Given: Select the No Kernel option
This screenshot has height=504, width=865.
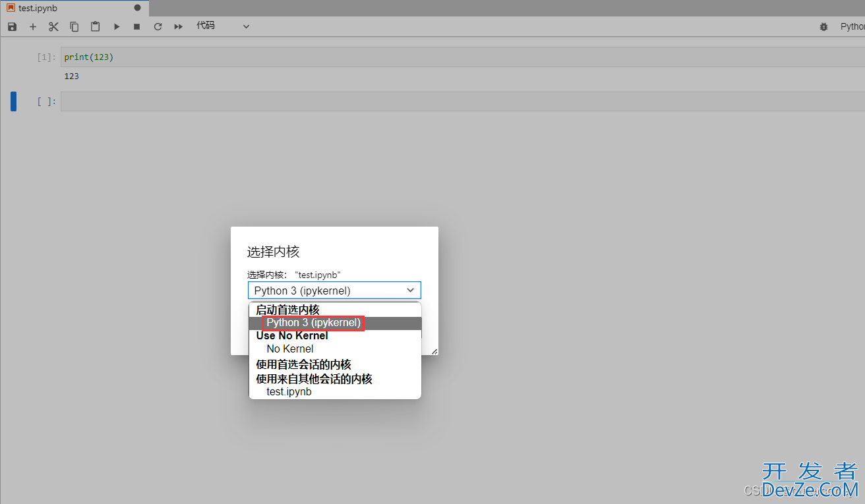Looking at the screenshot, I should pos(289,349).
